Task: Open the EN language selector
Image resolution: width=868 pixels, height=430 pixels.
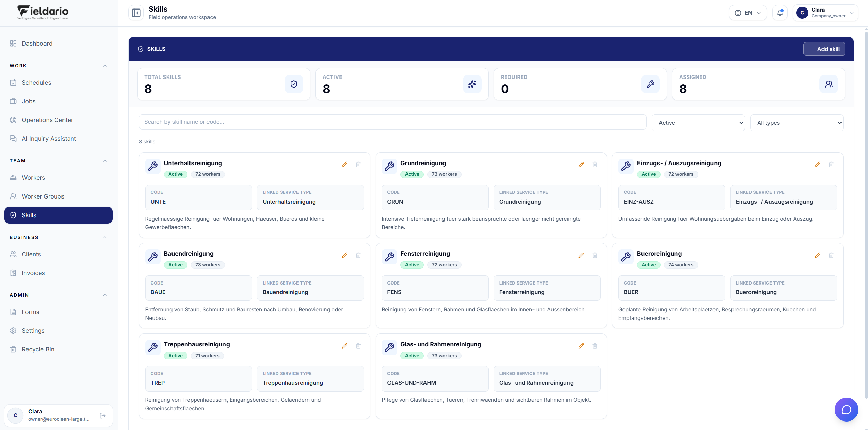Action: [748, 13]
